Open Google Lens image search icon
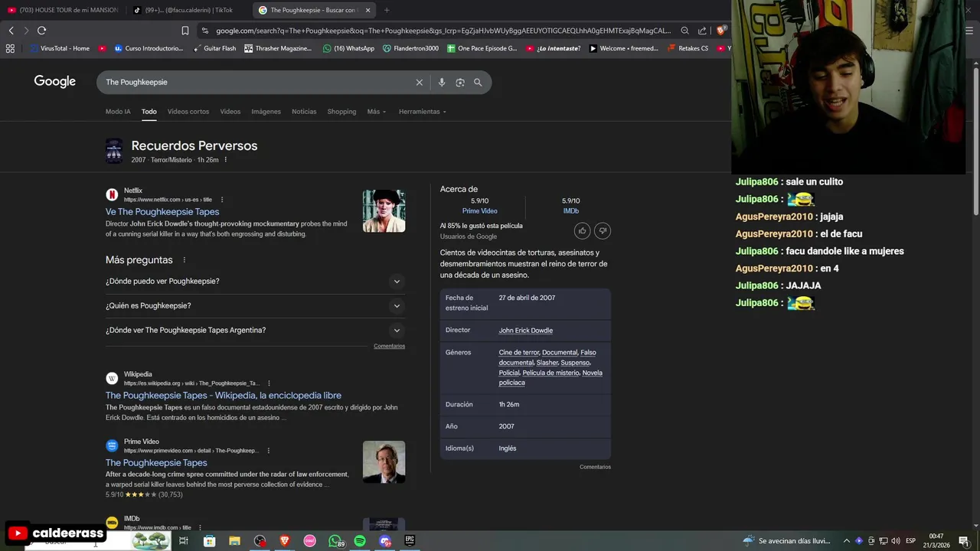 coord(460,83)
